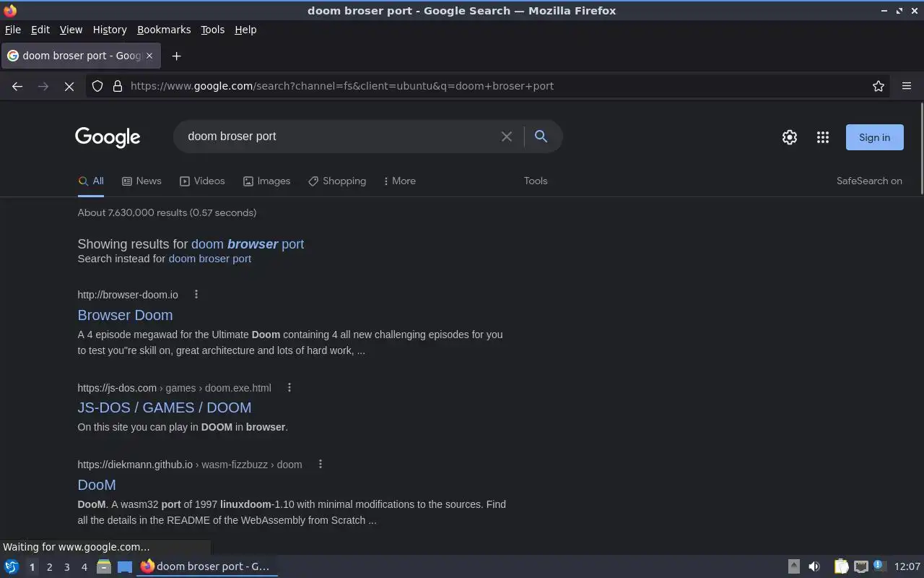Open options menu for browser-doom.io result
This screenshot has width=924, height=578.
(x=196, y=294)
